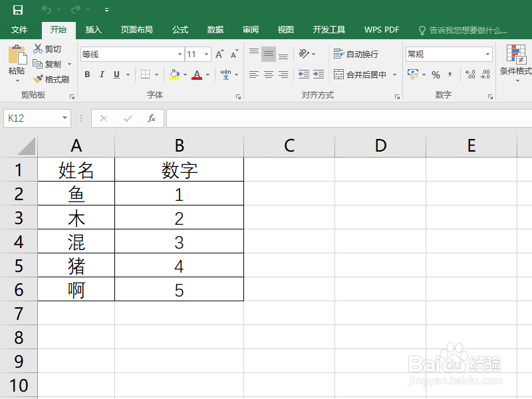Increase font size with large A icon
This screenshot has width=532, height=399.
pyautogui.click(x=219, y=55)
